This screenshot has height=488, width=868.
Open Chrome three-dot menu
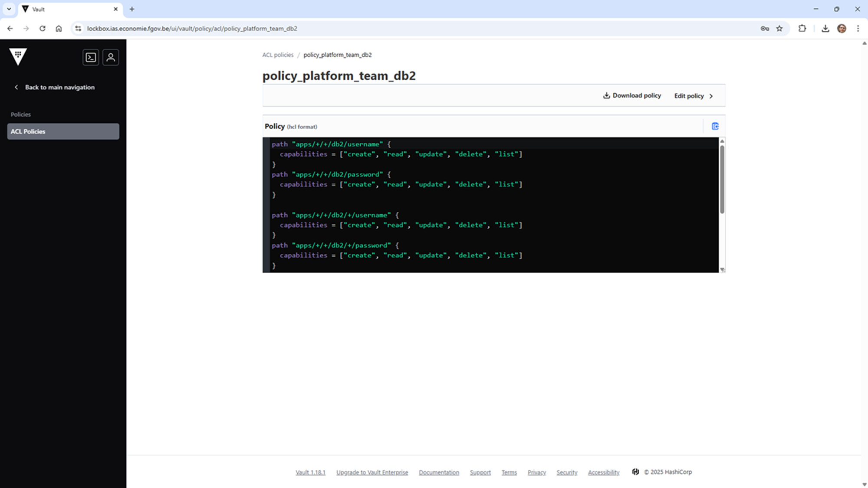click(858, 29)
